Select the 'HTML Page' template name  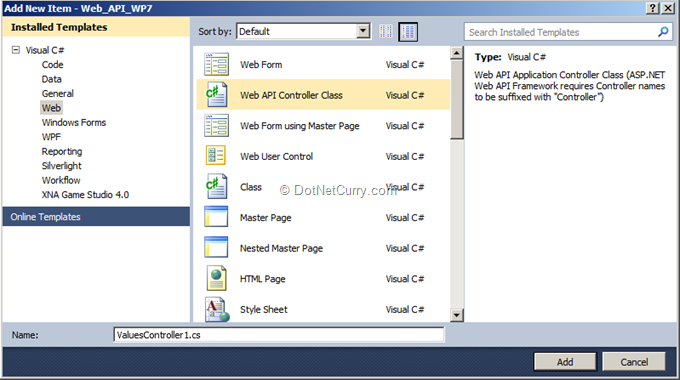[x=263, y=279]
